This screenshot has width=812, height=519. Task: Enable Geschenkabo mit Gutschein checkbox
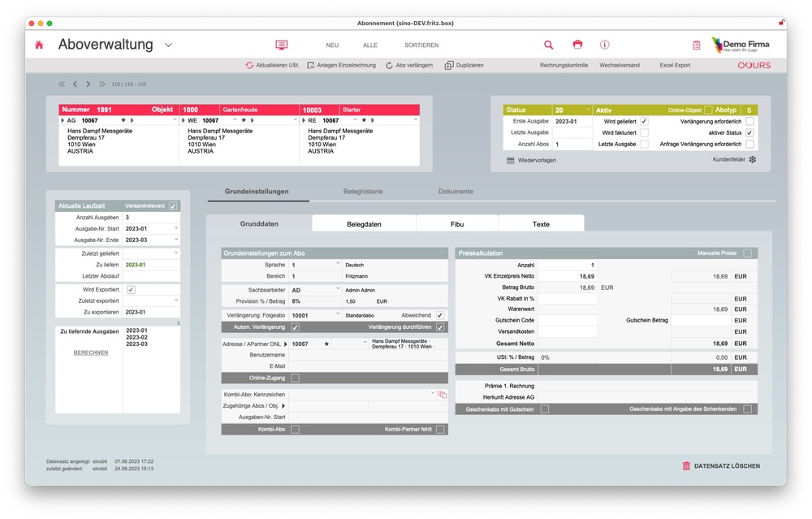point(545,409)
